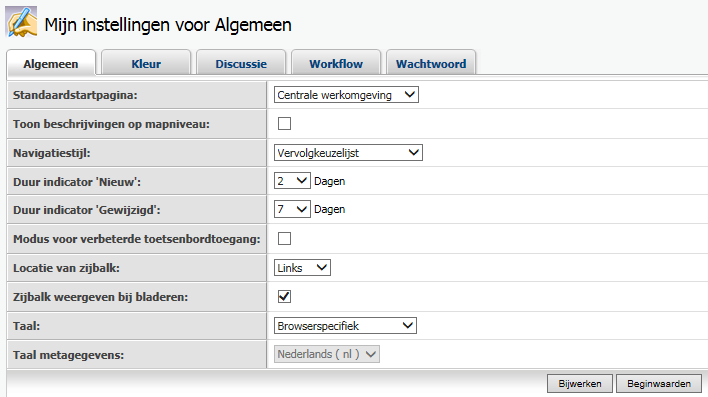Open the Wachtwoord tab
Screen dimensions: 708x397
pyautogui.click(x=431, y=63)
